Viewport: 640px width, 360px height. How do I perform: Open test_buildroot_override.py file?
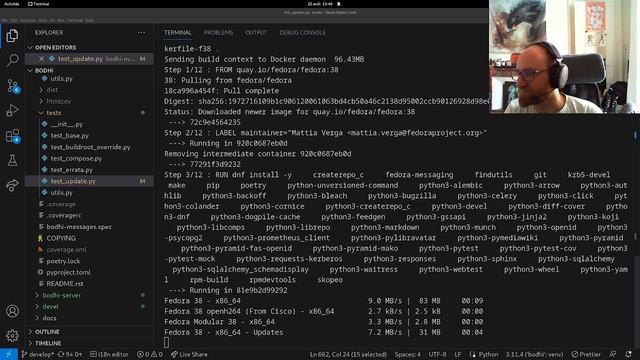[90, 147]
